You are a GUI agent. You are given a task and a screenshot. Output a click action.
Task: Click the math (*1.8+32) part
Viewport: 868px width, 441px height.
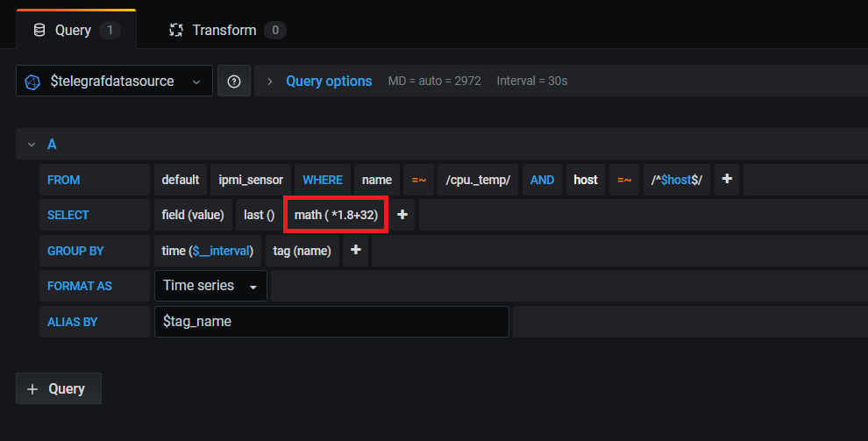(336, 215)
